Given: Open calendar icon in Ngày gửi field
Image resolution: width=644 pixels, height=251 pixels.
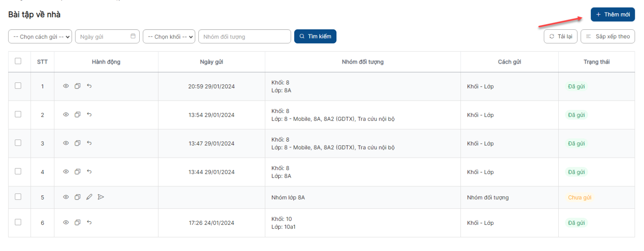Looking at the screenshot, I should point(133,36).
